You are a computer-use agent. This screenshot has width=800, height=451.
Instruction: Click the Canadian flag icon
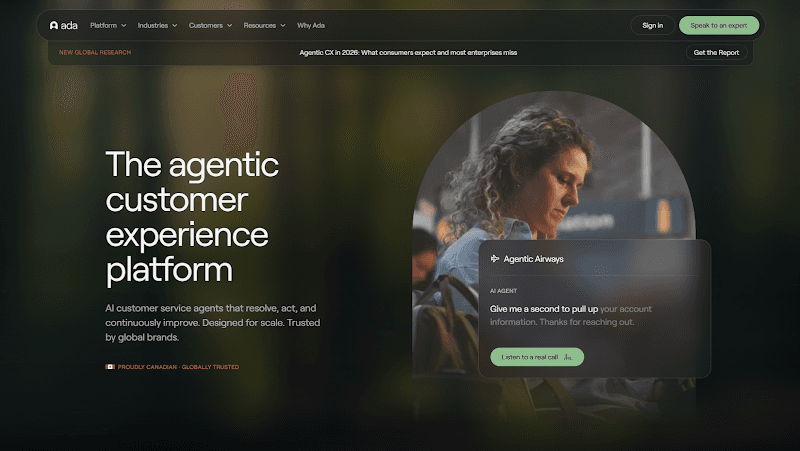110,367
